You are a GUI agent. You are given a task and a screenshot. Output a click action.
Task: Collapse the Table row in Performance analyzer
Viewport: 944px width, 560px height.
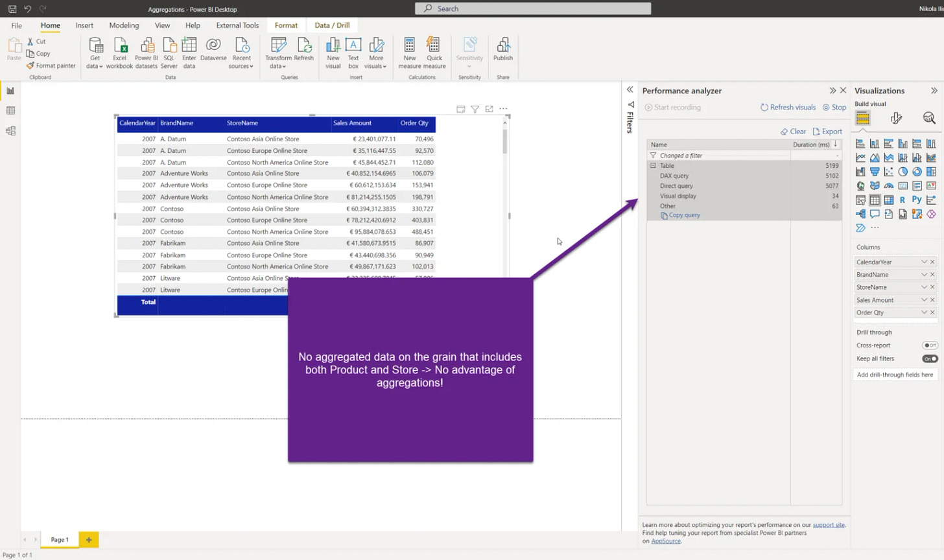(653, 166)
